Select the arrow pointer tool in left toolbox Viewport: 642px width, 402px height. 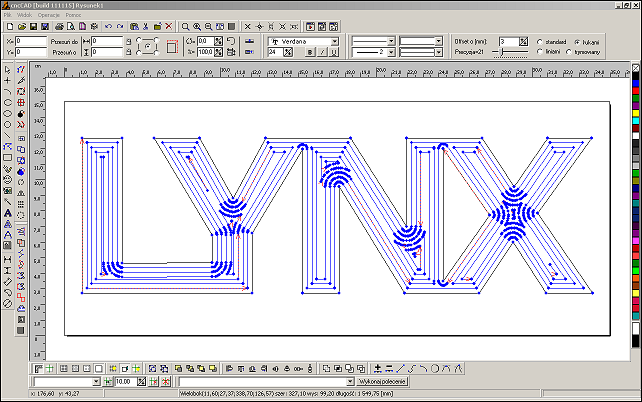[7, 69]
